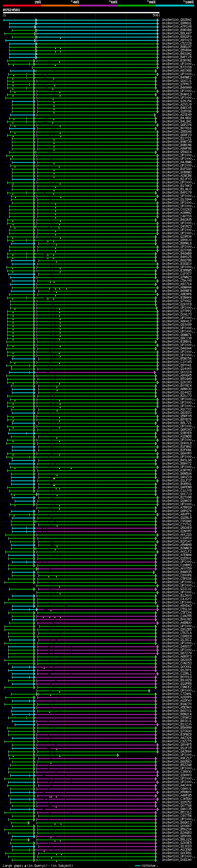Select hit label UniRef100_A1CTX2
This screenshot has width=197, height=868.
(x=177, y=409)
